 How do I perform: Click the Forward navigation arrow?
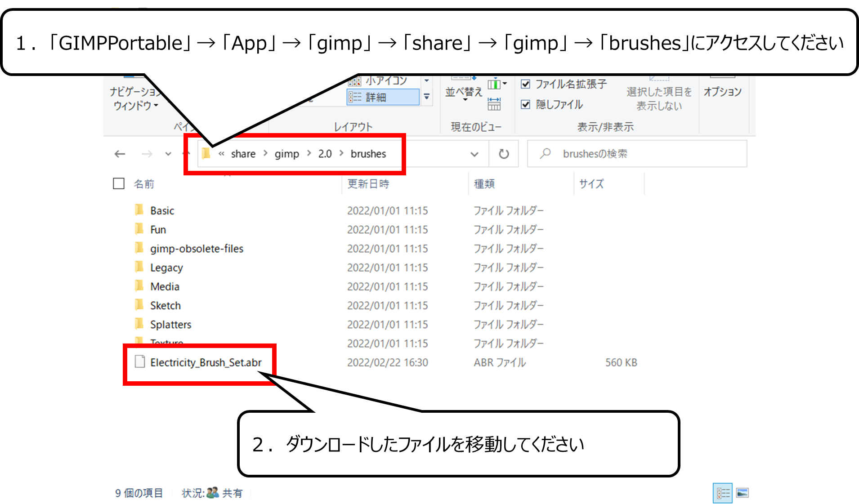coord(147,154)
